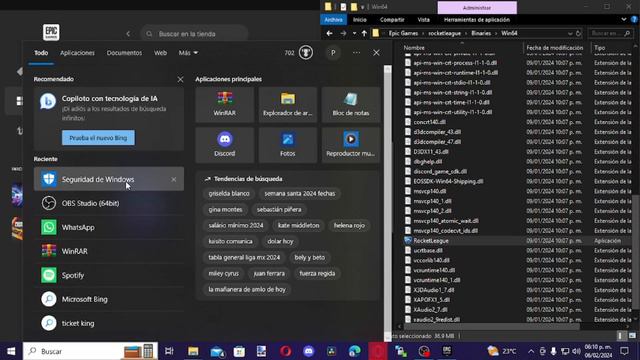Open Seguridad de Windows recent item
This screenshot has width=640, height=360.
[x=109, y=179]
